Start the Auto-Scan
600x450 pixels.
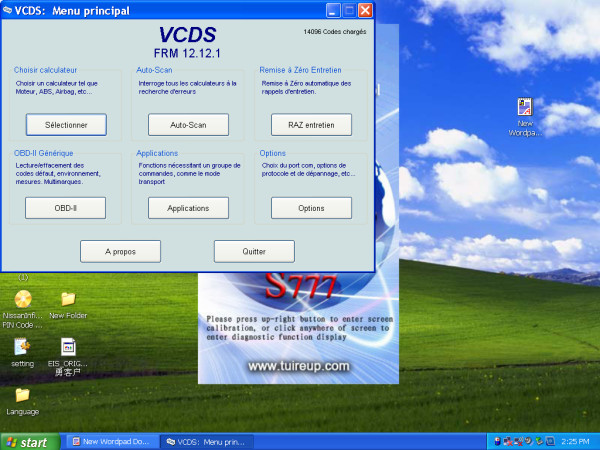(x=188, y=125)
